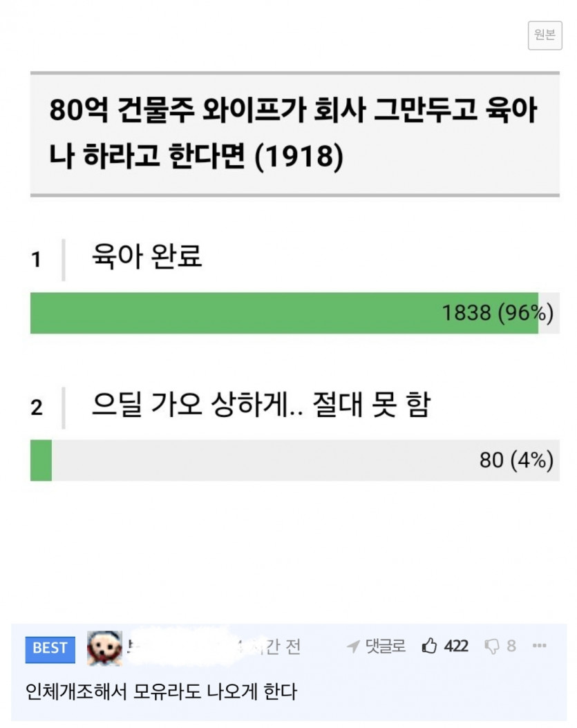Click the thumbs-up like icon on the comment
Screen dimensions: 577x728
point(429,646)
